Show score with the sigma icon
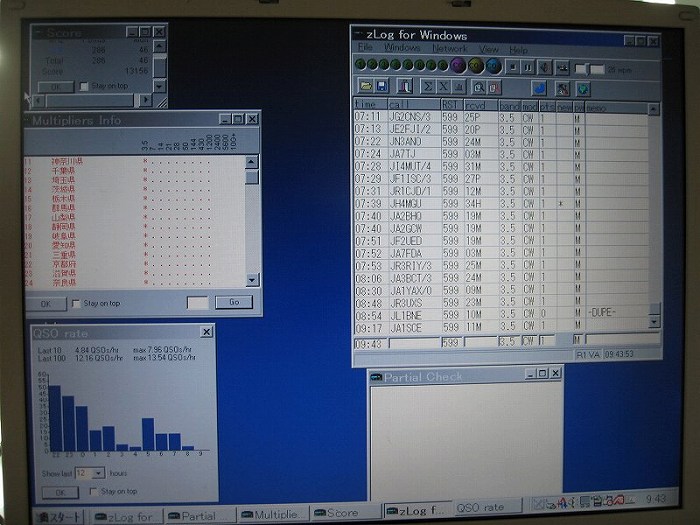The image size is (700, 525). coord(427,86)
